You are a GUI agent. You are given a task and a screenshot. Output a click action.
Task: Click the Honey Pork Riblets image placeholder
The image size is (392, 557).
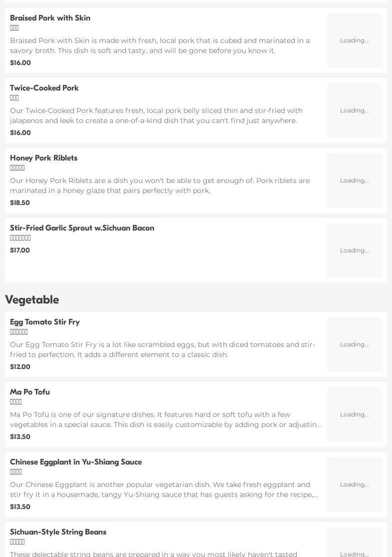(354, 180)
